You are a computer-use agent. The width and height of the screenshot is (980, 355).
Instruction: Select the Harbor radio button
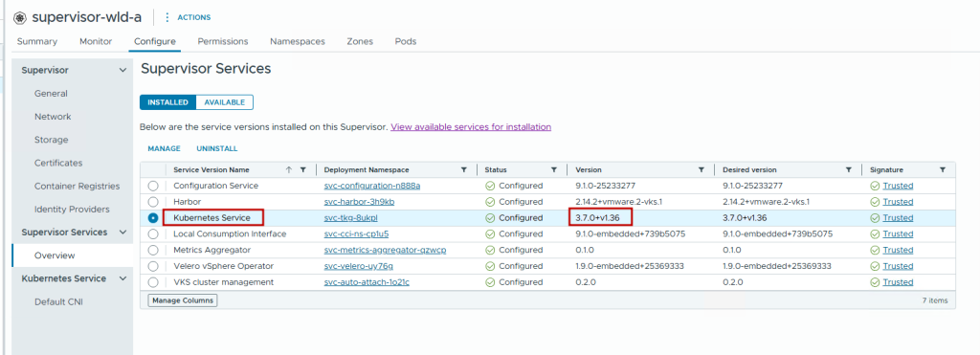tap(153, 202)
